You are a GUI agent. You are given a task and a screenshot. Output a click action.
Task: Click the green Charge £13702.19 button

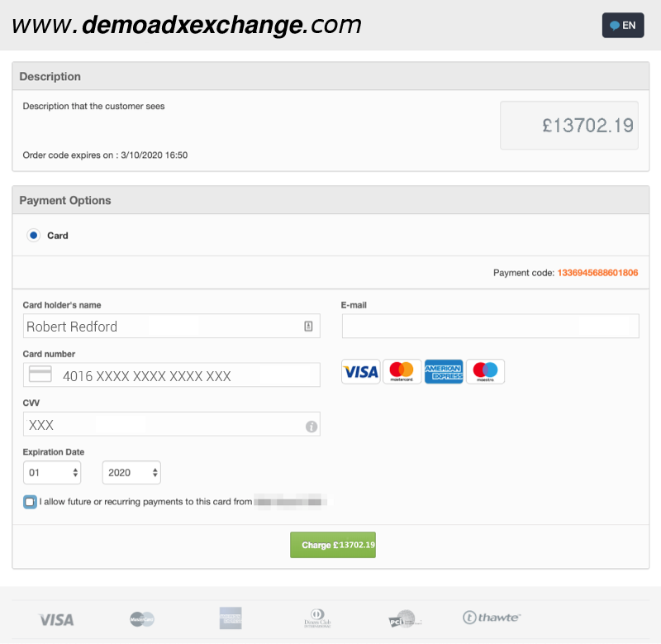click(333, 545)
